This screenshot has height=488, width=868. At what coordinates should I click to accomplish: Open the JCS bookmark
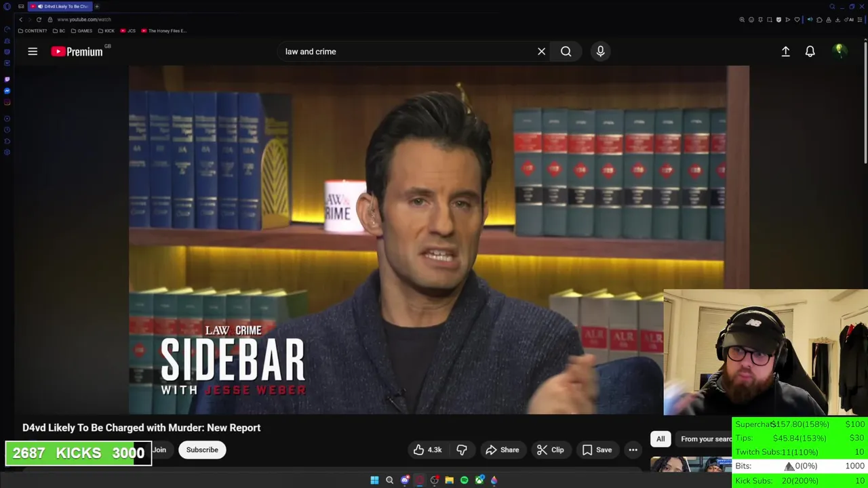coord(128,30)
